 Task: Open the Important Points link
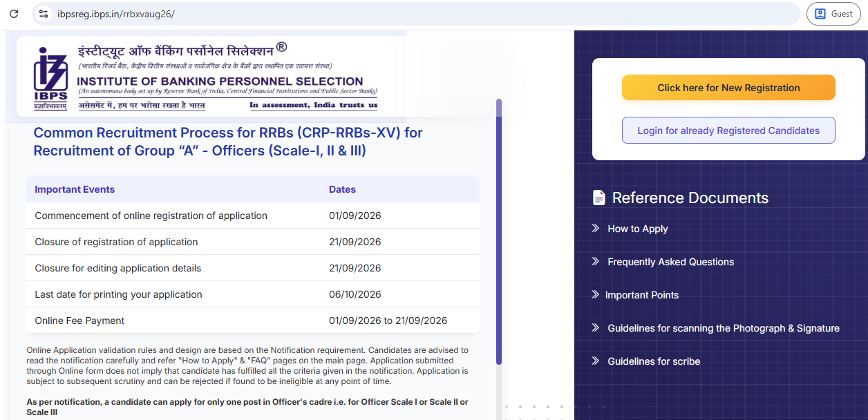pos(642,295)
